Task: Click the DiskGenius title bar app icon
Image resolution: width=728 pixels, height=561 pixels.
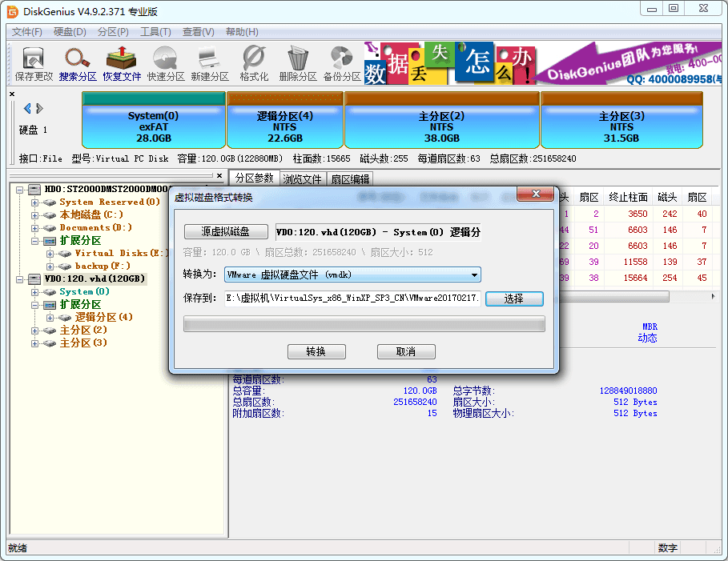Action: [13, 11]
